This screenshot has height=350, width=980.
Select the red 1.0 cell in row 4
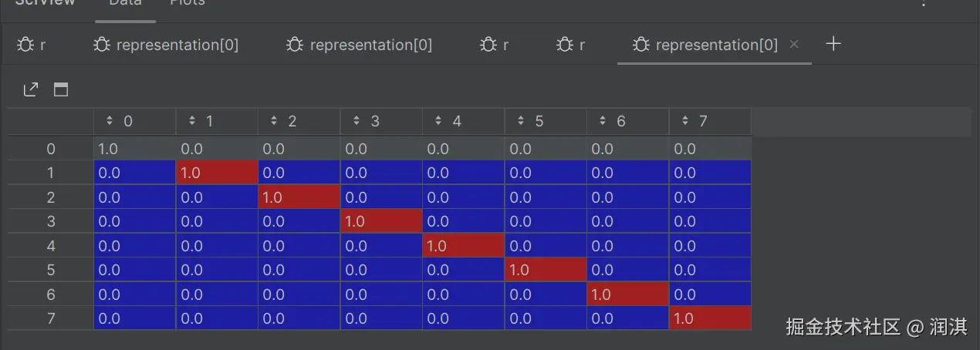[463, 246]
